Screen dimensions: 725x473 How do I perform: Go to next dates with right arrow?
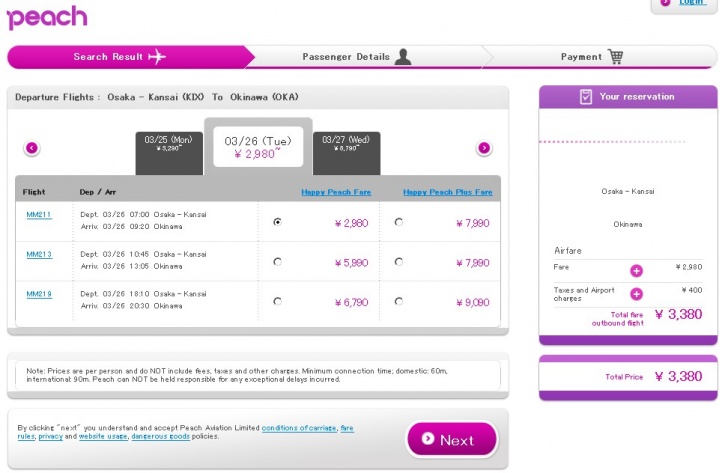484,148
